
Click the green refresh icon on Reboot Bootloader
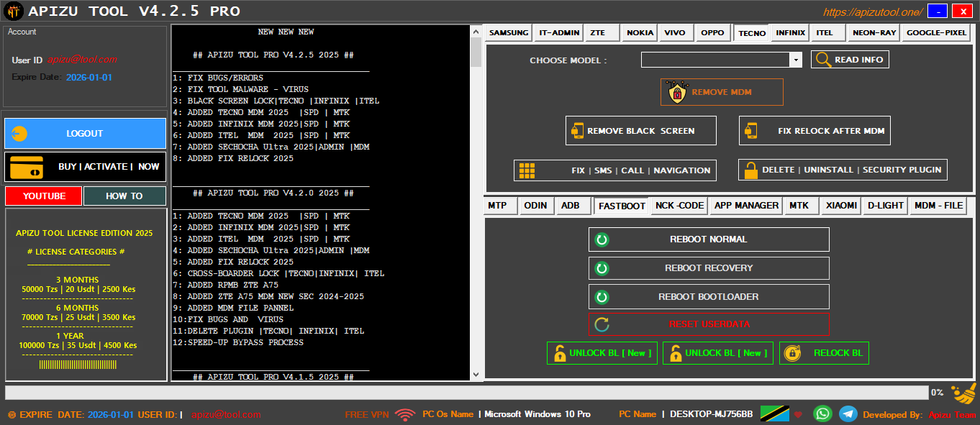coord(602,297)
